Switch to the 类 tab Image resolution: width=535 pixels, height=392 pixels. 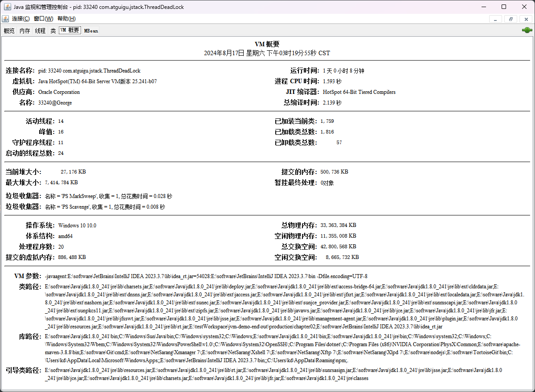coord(53,31)
